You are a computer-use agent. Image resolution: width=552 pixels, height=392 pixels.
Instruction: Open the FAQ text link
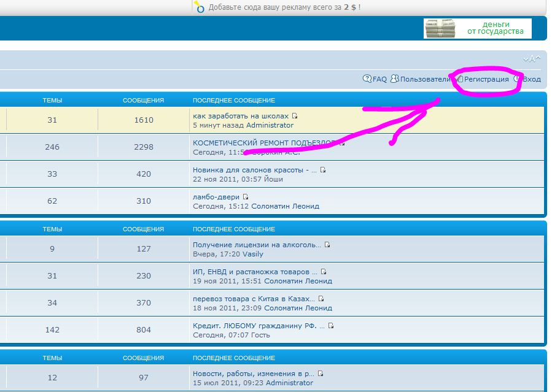click(379, 79)
